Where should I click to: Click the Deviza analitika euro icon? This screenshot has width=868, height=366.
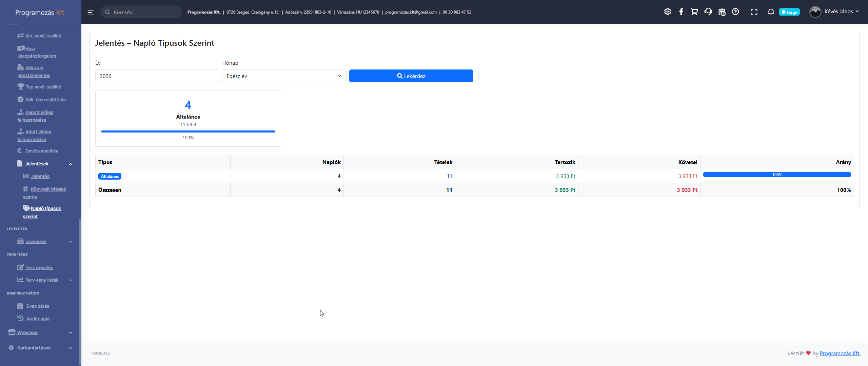pos(19,150)
